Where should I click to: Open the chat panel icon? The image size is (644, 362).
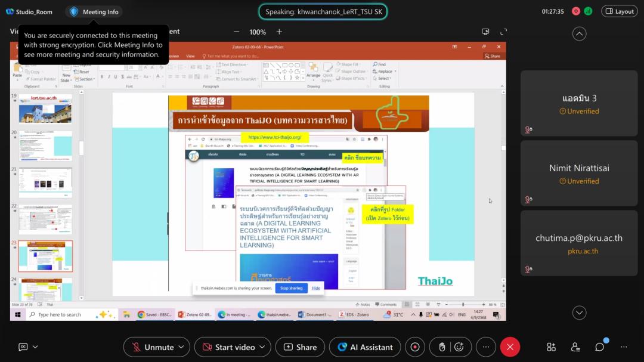point(599,347)
